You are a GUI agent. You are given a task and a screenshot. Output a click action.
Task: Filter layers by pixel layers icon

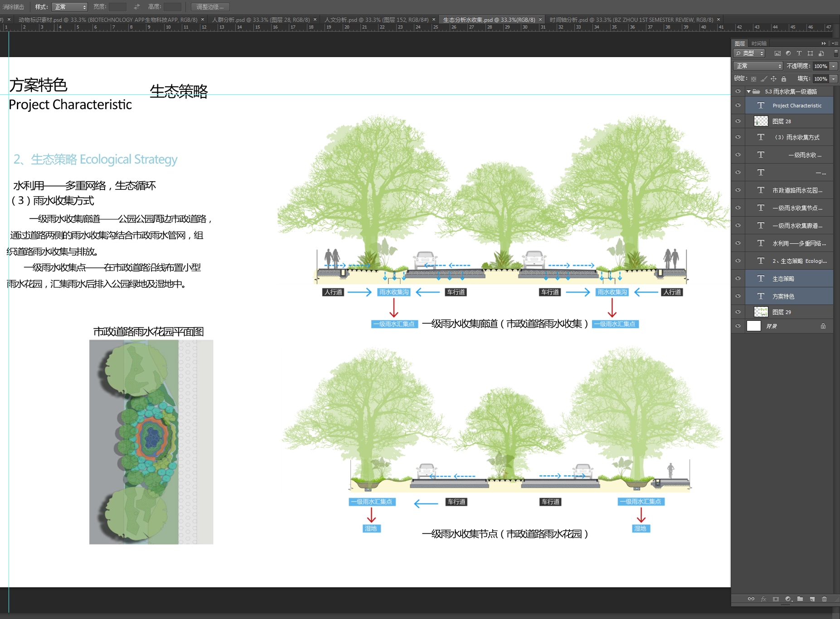coord(777,53)
